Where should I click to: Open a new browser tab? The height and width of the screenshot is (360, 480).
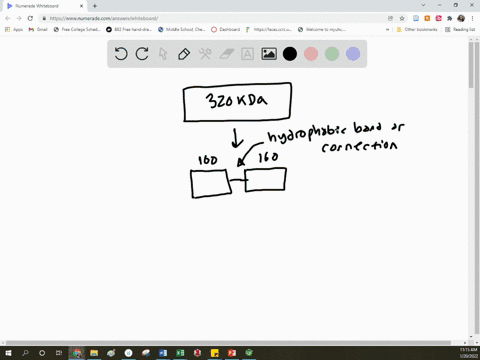(x=95, y=6)
